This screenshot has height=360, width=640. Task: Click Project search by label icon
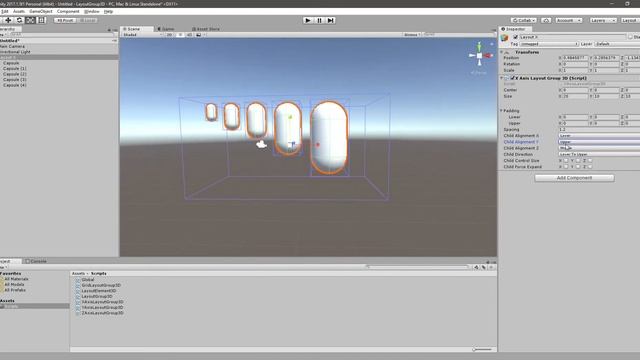click(484, 267)
